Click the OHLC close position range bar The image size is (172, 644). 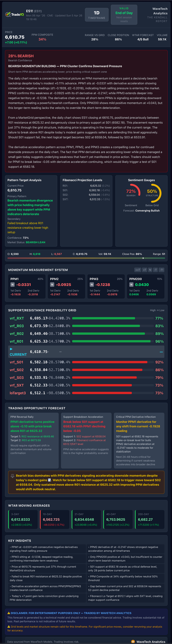pyautogui.click(x=86, y=258)
